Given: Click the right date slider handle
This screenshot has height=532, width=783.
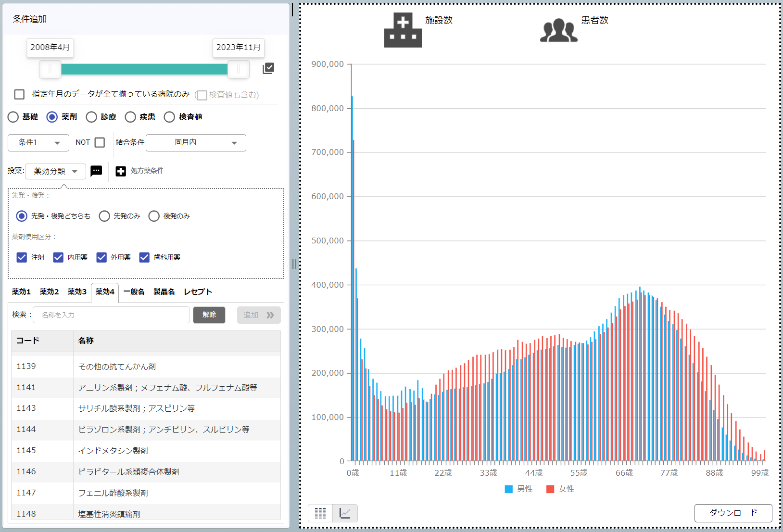Looking at the screenshot, I should click(x=238, y=69).
